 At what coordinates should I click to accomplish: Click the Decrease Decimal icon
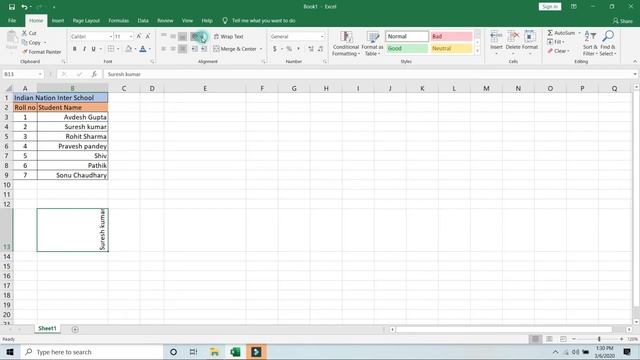point(320,49)
